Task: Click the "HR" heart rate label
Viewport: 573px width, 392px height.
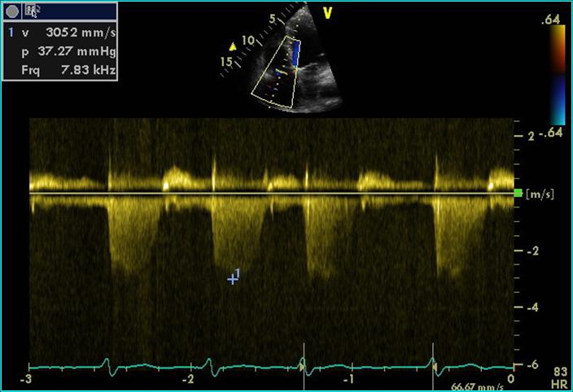Action: tap(559, 384)
